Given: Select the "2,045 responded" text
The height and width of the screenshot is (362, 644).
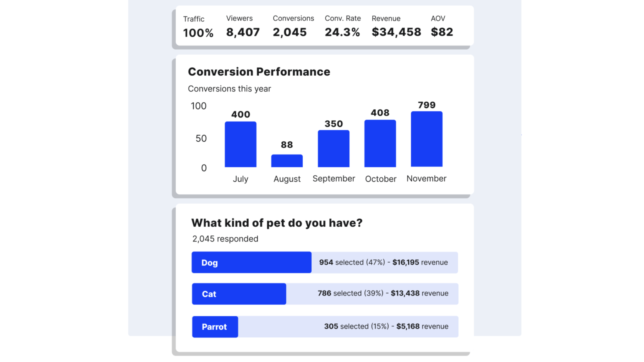Looking at the screenshot, I should click(225, 239).
